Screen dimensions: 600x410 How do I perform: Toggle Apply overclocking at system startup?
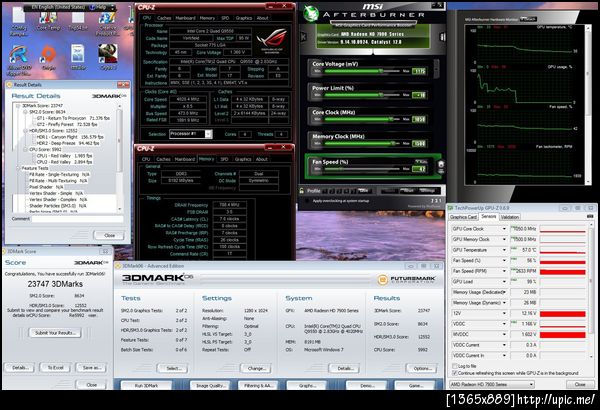tap(307, 201)
